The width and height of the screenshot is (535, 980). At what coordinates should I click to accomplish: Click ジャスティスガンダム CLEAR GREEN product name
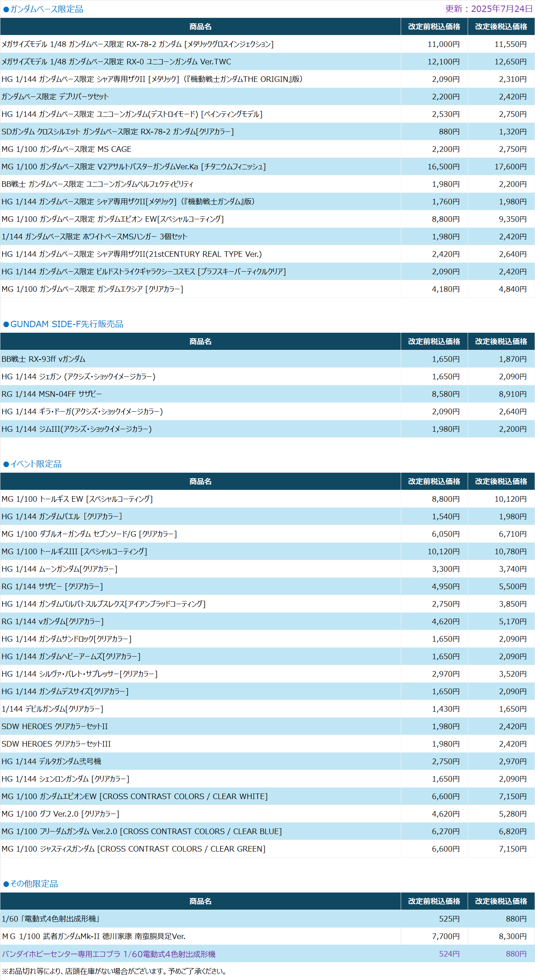[134, 849]
